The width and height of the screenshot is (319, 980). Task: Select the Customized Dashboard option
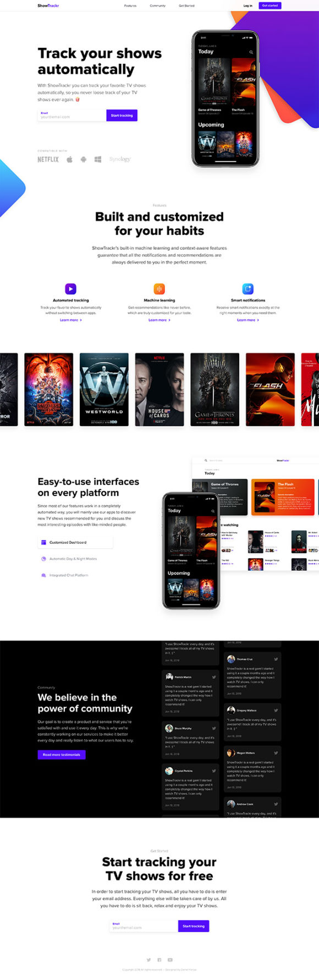tap(75, 542)
